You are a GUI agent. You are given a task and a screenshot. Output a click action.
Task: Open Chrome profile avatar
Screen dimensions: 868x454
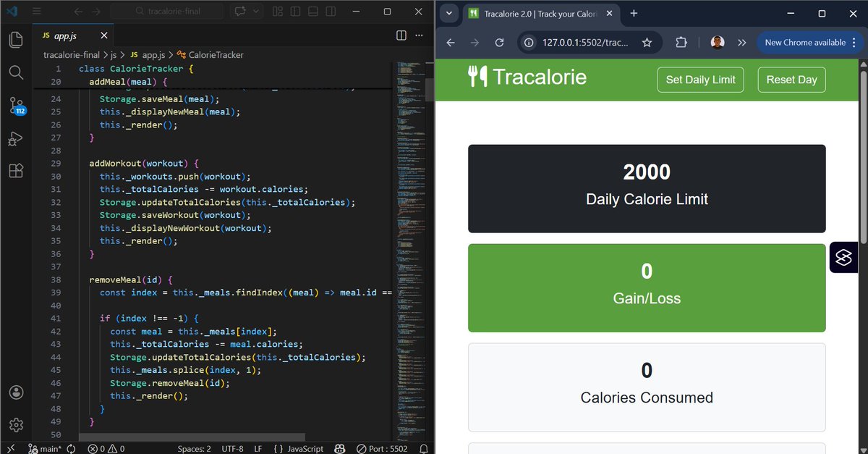click(x=718, y=43)
